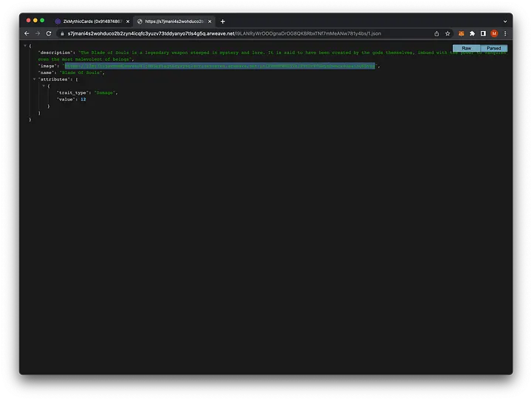532x400 pixels.
Task: Open a new browser tab
Action: coord(222,21)
